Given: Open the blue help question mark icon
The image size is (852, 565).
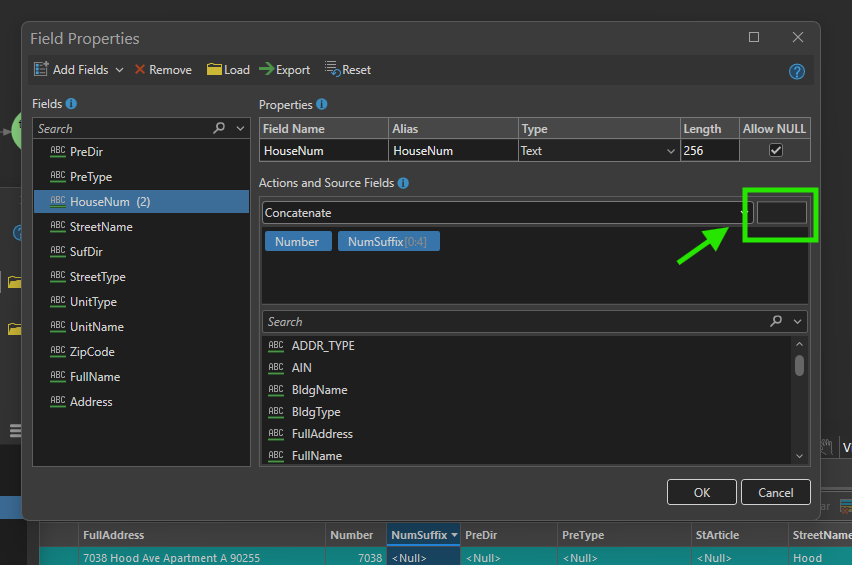Looking at the screenshot, I should 797,72.
